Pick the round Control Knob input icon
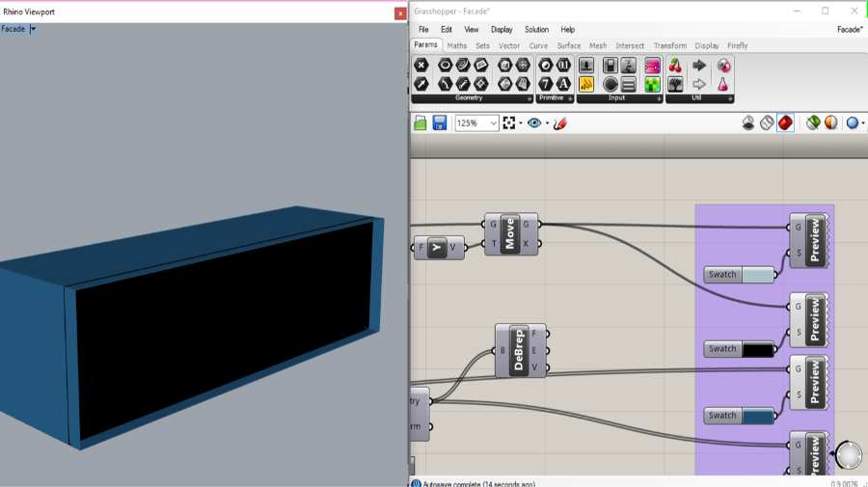Viewport: 868px width, 487px height. (x=610, y=84)
